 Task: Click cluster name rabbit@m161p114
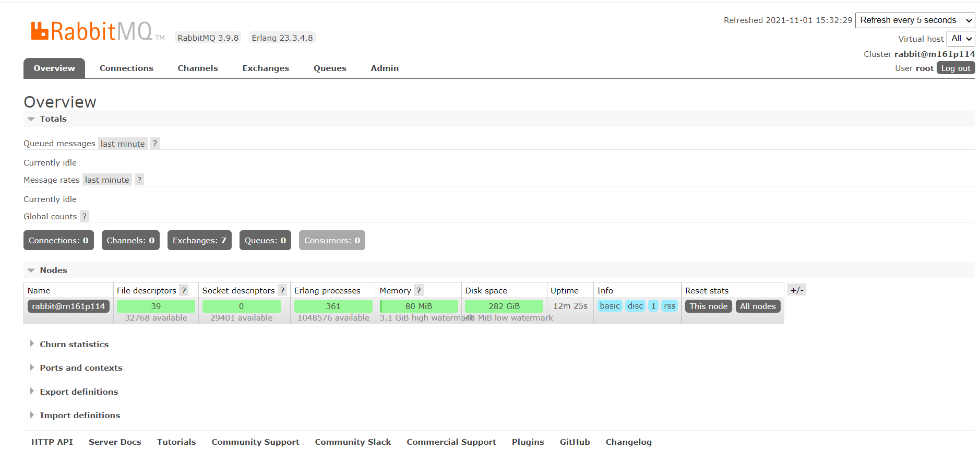[x=935, y=54]
